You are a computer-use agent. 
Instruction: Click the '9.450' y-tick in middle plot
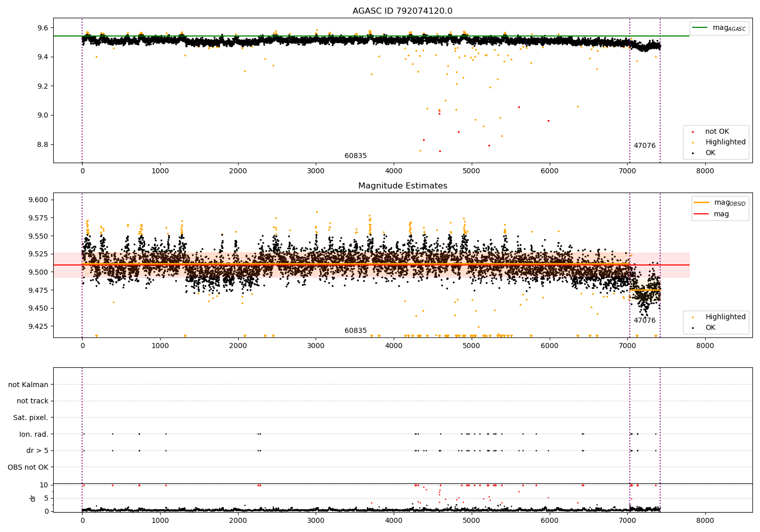(38, 309)
